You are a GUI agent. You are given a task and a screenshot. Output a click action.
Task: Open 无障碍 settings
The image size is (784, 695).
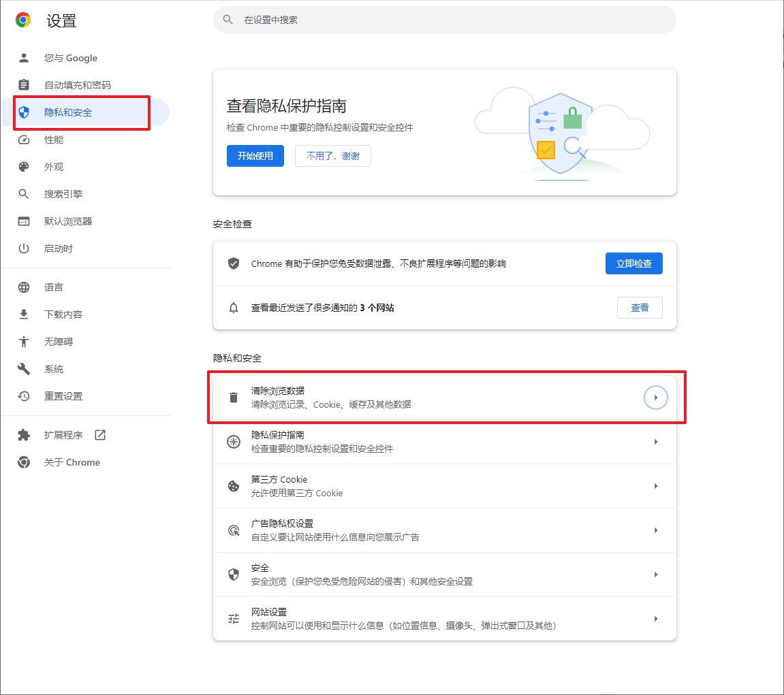(85, 342)
